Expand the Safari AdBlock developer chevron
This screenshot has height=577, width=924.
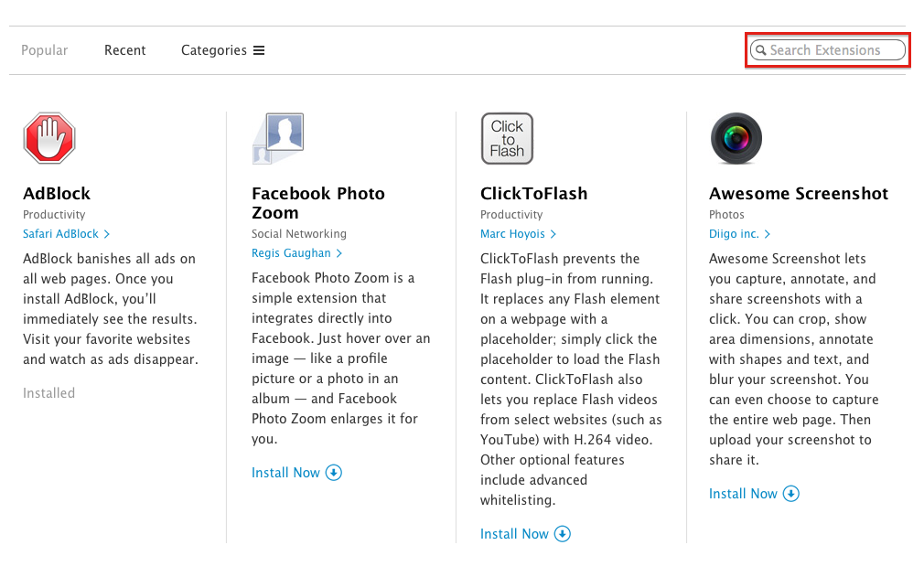107,234
